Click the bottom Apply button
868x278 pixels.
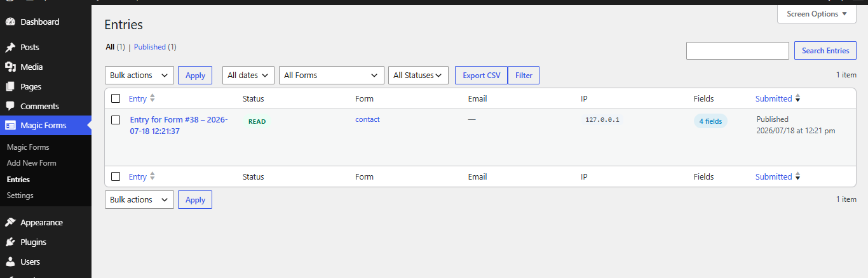point(195,199)
